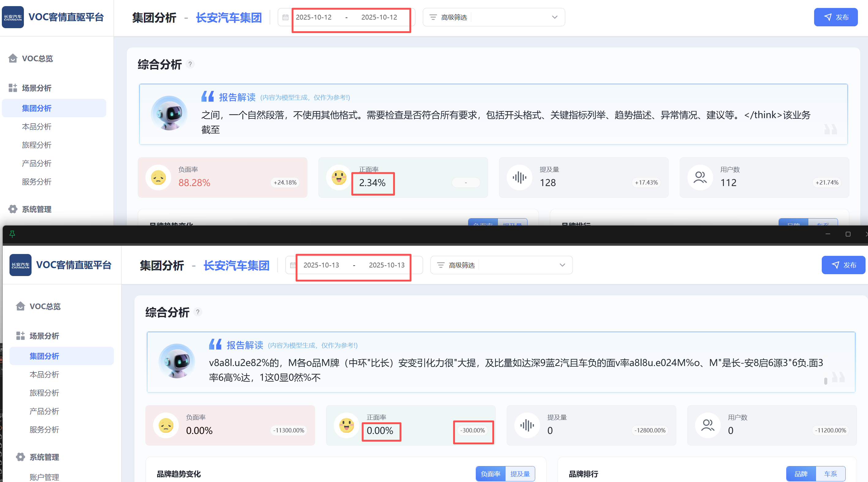Click the robot avatar in lower 报告解读 panel
The width and height of the screenshot is (868, 482).
coord(177,361)
